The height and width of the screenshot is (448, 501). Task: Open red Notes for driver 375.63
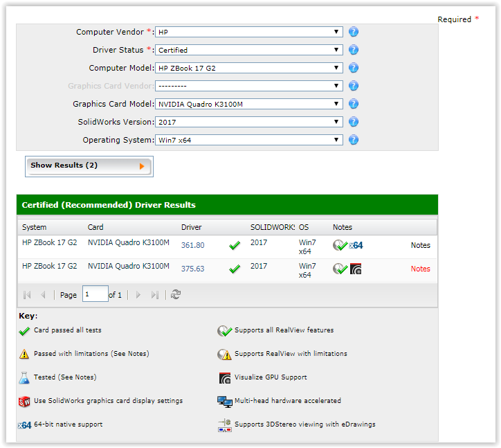(421, 269)
